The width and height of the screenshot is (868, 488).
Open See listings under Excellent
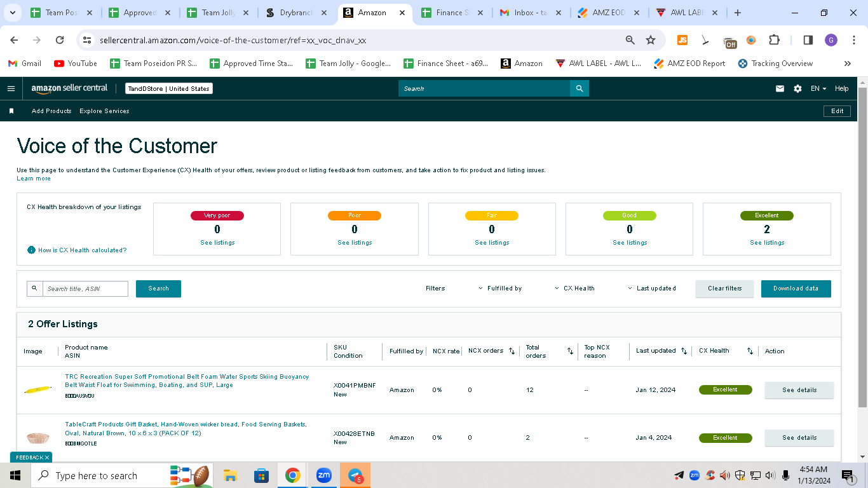(x=767, y=243)
